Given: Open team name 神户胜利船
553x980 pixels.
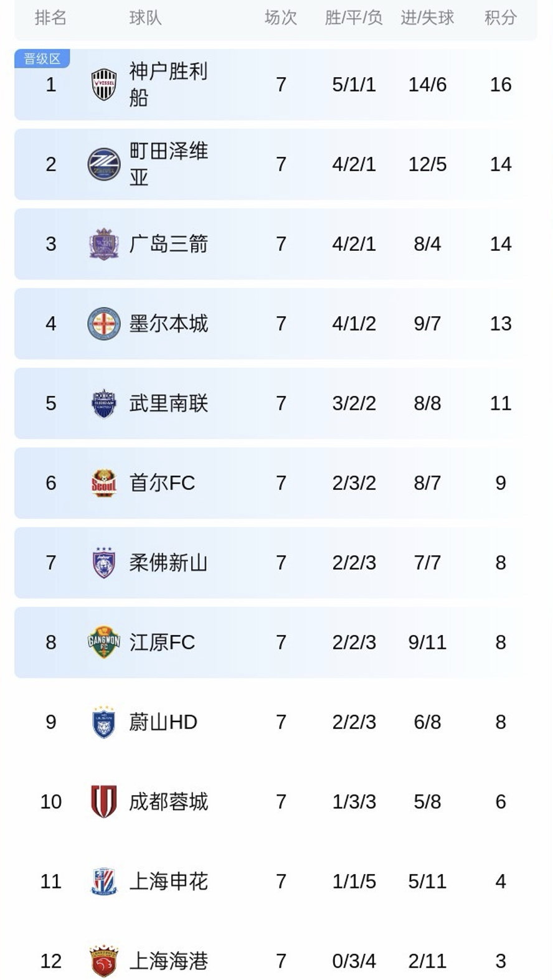Looking at the screenshot, I should click(x=168, y=85).
